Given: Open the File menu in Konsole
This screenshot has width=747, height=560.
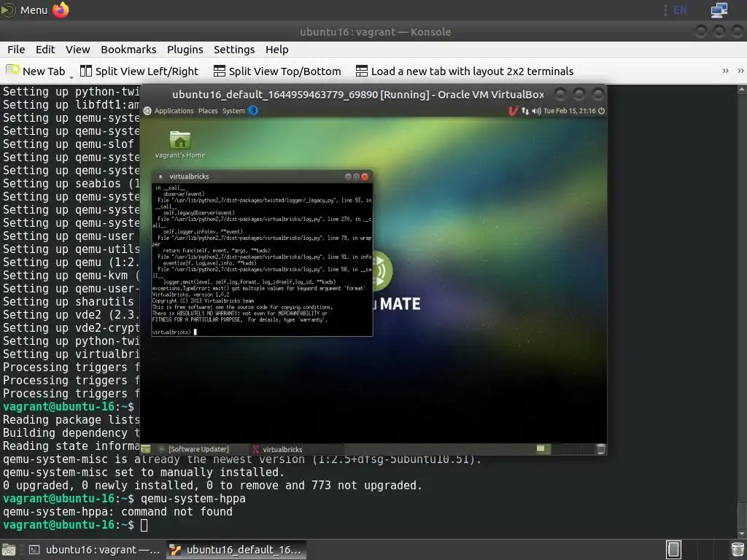Looking at the screenshot, I should [16, 50].
